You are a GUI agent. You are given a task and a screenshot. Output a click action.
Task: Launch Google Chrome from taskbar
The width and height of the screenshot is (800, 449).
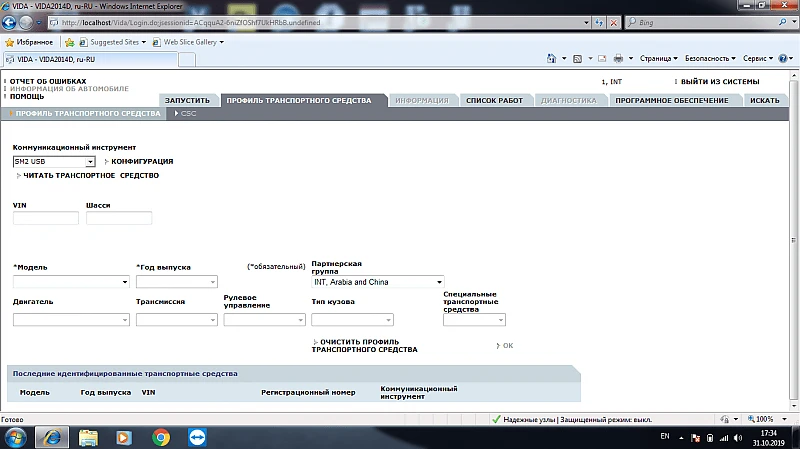pos(161,438)
